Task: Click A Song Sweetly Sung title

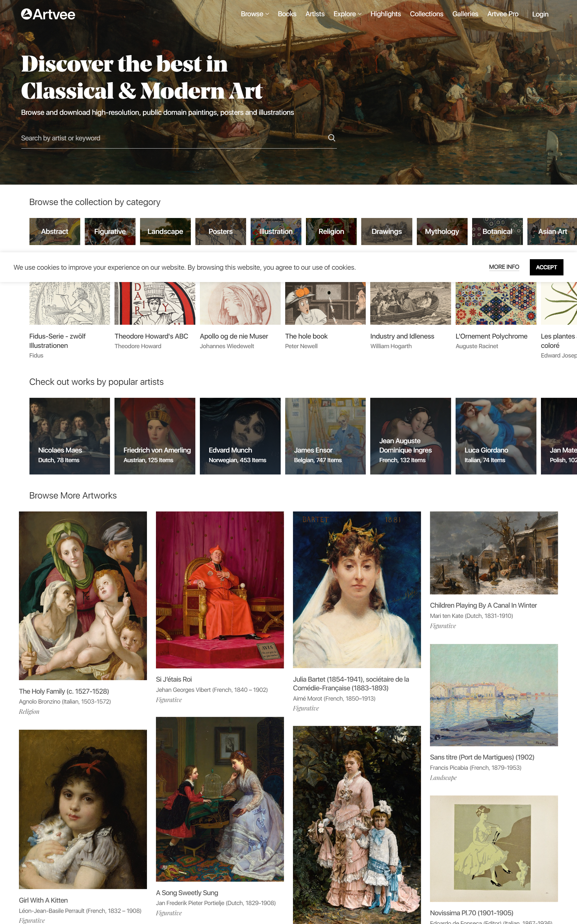Action: click(187, 893)
